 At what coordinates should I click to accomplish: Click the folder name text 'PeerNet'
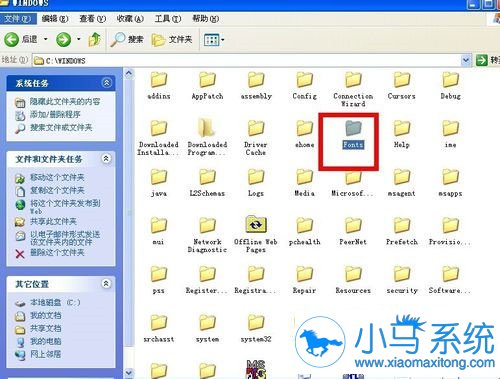[353, 242]
